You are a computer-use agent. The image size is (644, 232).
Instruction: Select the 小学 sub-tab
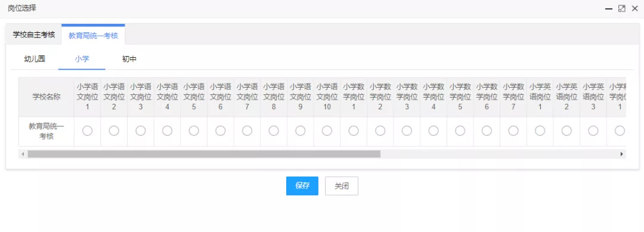(82, 59)
